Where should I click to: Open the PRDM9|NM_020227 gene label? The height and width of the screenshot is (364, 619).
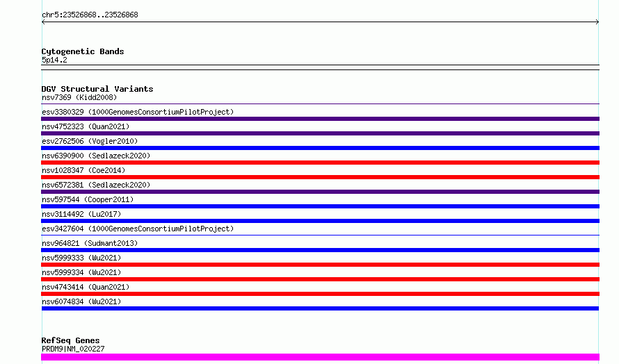click(73, 349)
